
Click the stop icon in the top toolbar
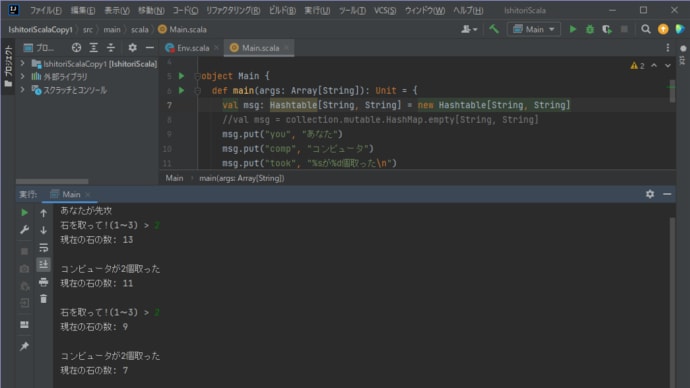pyautogui.click(x=624, y=29)
